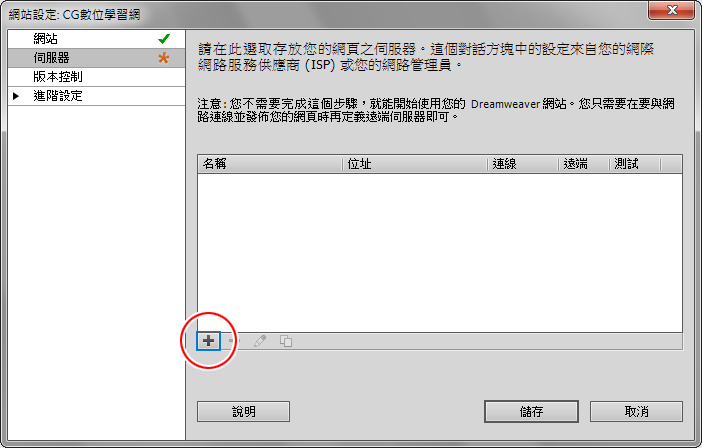Image resolution: width=702 pixels, height=448 pixels.
Task: Click inside the empty server list area
Action: [440, 252]
